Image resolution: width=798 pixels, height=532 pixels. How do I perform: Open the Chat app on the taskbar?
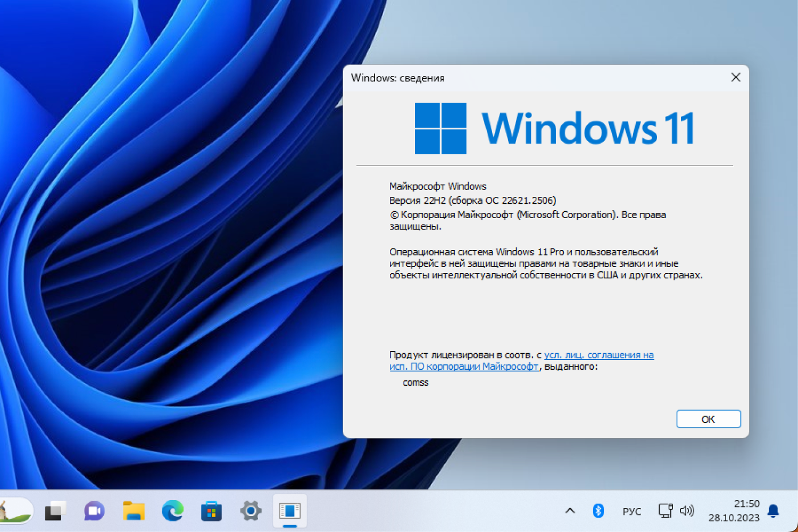pos(94,511)
